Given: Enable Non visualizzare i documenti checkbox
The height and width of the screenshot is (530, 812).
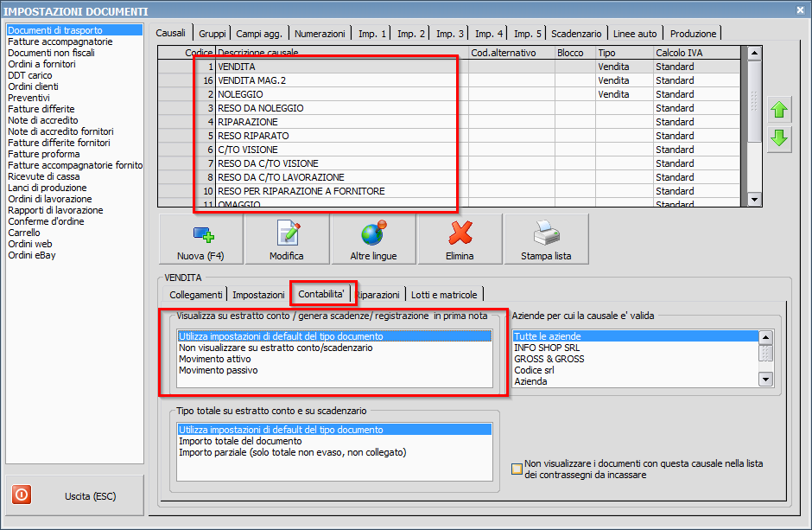Looking at the screenshot, I should [517, 469].
